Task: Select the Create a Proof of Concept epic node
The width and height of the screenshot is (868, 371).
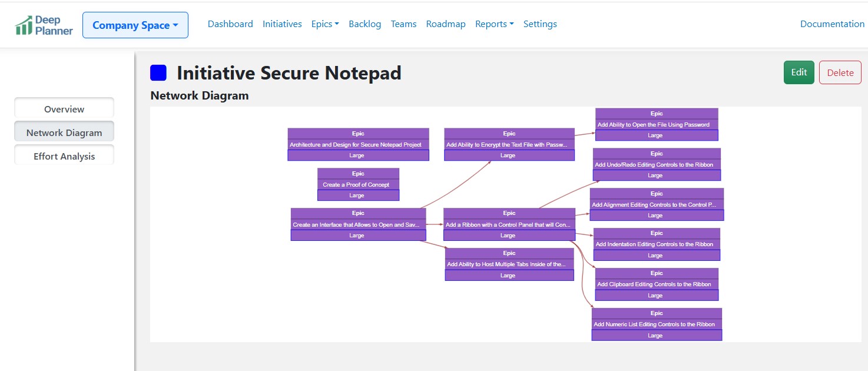Action: 358,184
